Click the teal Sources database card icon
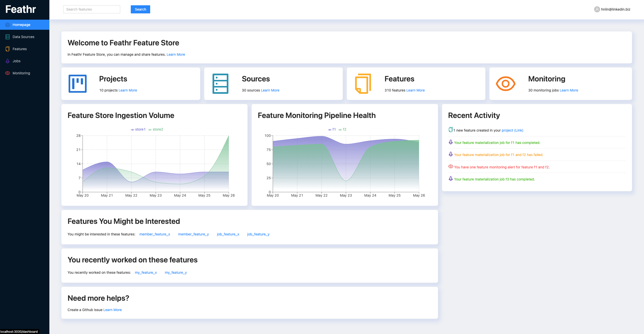 click(x=220, y=84)
